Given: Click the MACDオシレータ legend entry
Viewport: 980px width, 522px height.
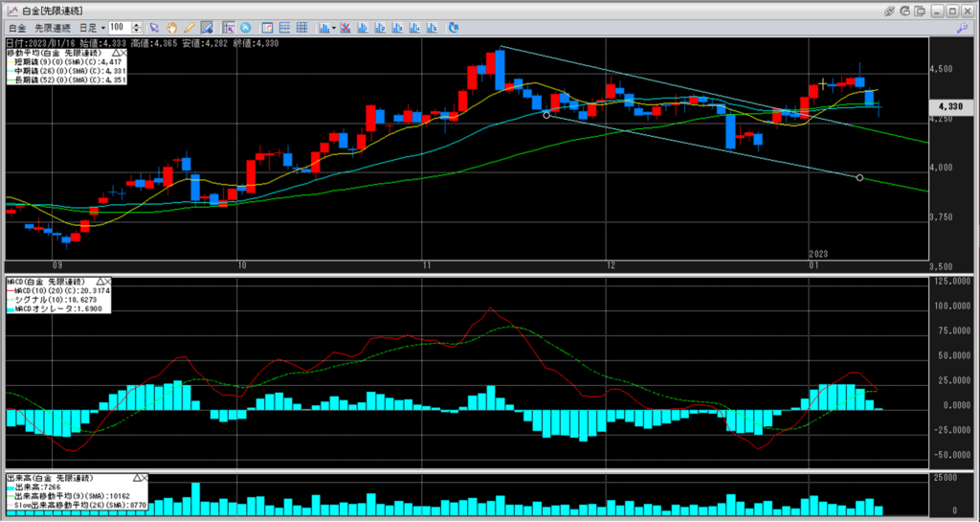Looking at the screenshot, I should point(54,308).
